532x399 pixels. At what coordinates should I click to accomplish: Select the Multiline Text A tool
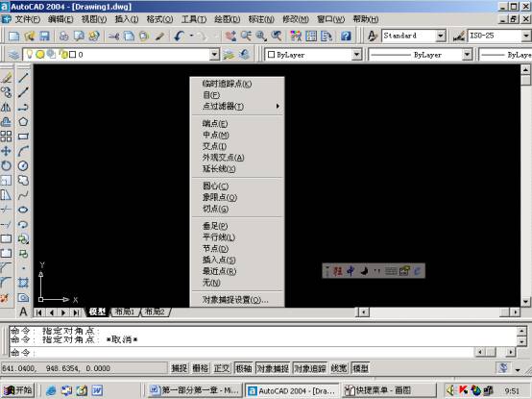23,312
